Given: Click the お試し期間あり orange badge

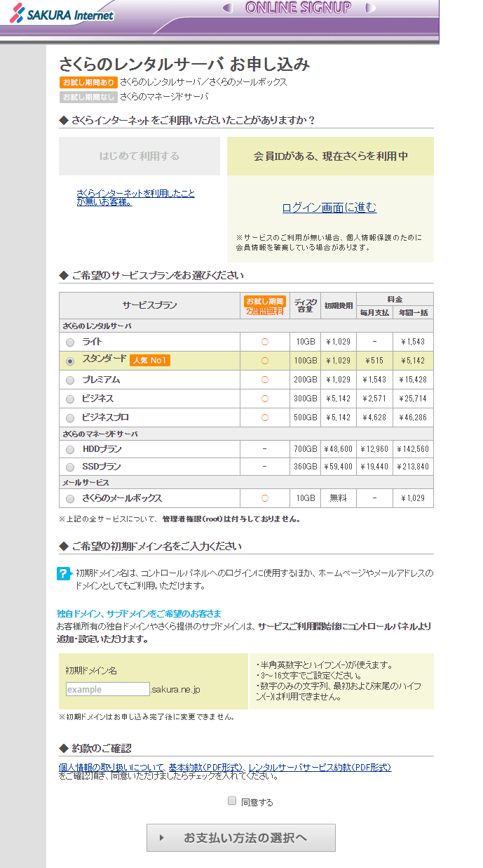Looking at the screenshot, I should click(88, 82).
